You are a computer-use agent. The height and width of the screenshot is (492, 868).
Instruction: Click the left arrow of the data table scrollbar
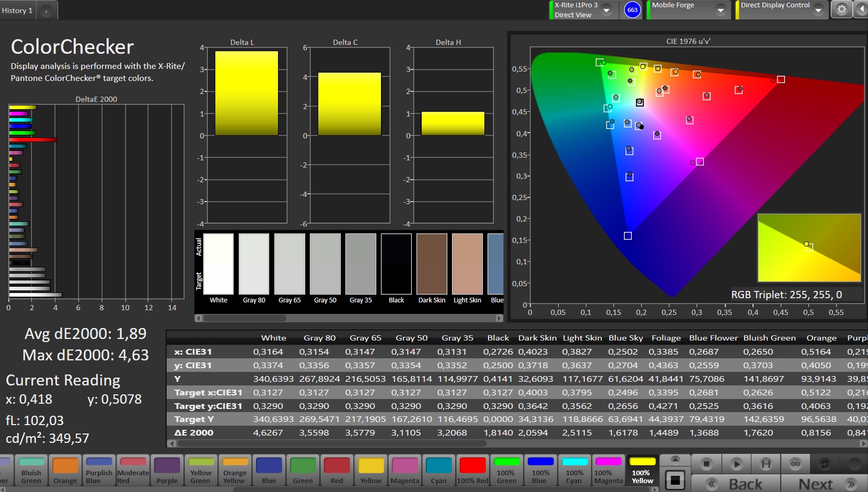tap(170, 443)
